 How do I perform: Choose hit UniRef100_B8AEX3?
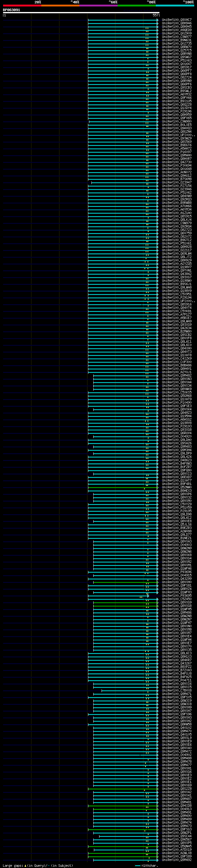tap(177, 491)
